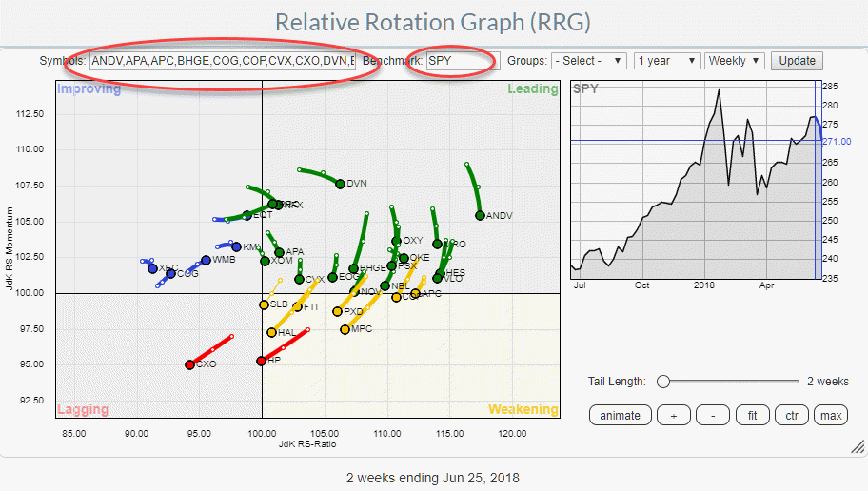Click the red CXO data point

tap(189, 364)
